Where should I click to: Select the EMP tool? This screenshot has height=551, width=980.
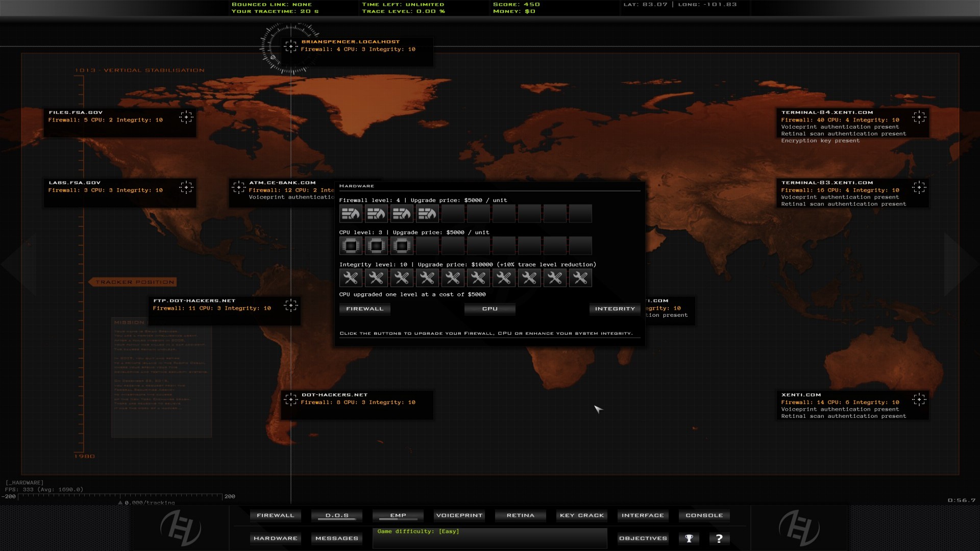(x=398, y=515)
